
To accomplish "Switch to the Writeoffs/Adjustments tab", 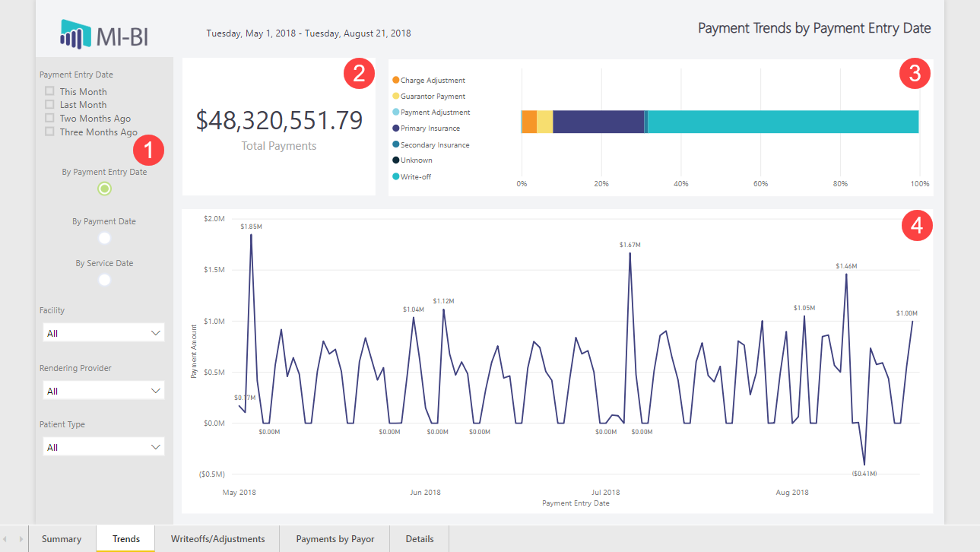I will (217, 539).
